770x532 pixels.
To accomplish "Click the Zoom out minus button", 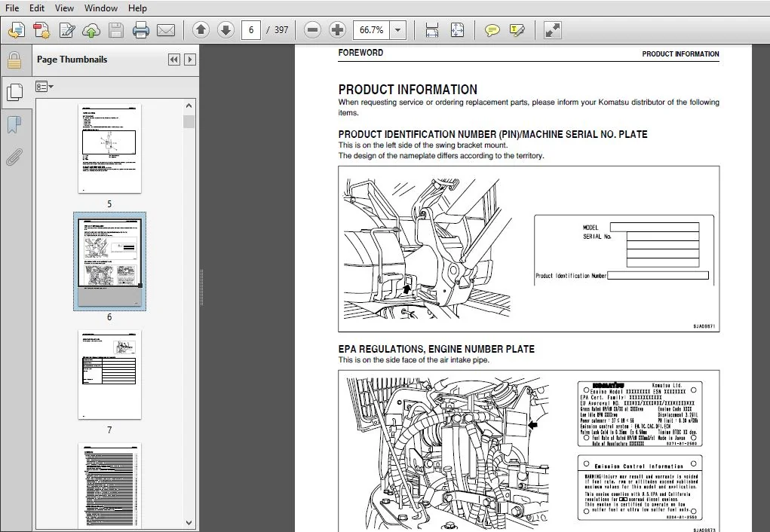I will [312, 30].
